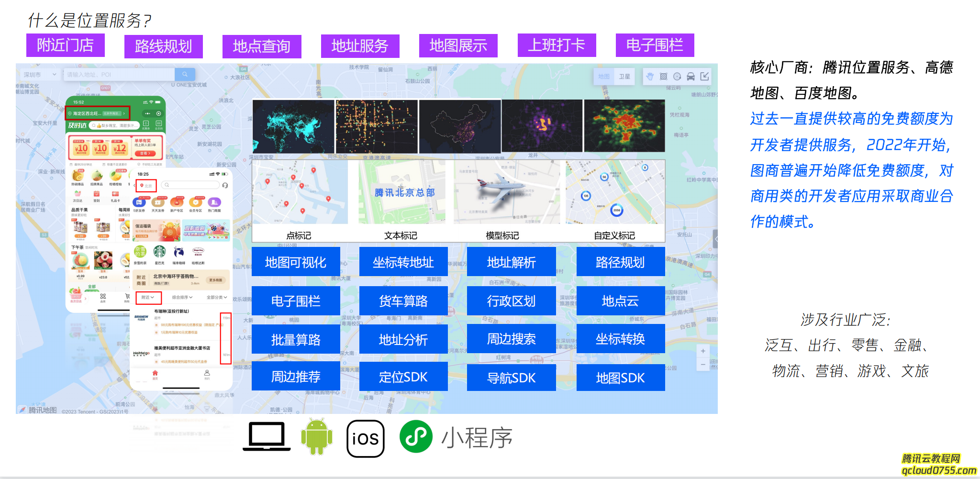Tap the 哈根达斯 brand icon
The height and width of the screenshot is (479, 980).
pyautogui.click(x=198, y=253)
